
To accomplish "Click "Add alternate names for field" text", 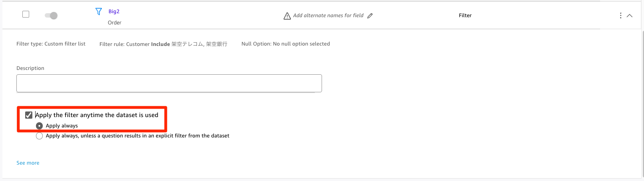I will pos(328,16).
